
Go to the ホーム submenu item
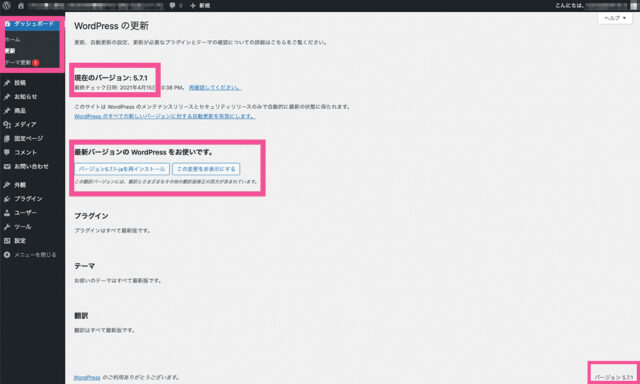[12, 40]
